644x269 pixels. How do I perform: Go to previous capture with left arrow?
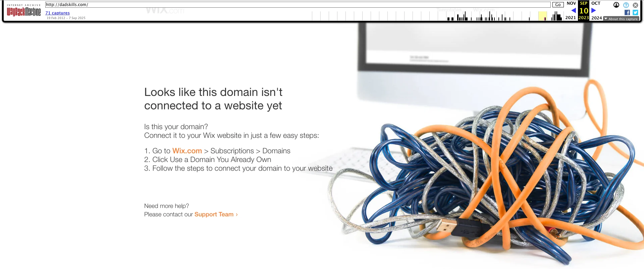point(573,10)
